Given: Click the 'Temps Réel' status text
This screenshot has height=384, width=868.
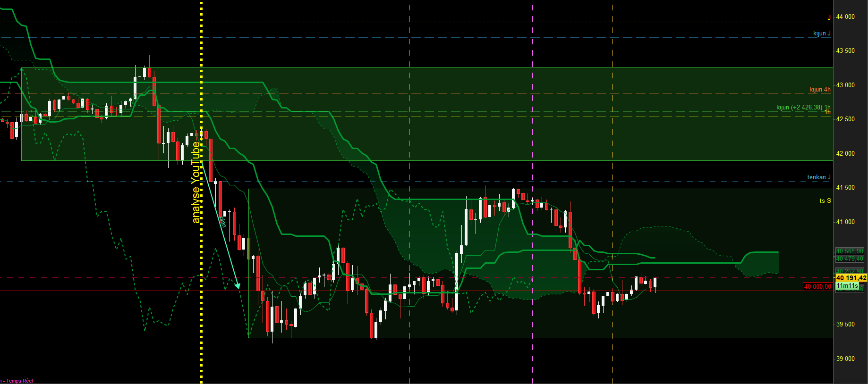Looking at the screenshot, I should [19, 381].
